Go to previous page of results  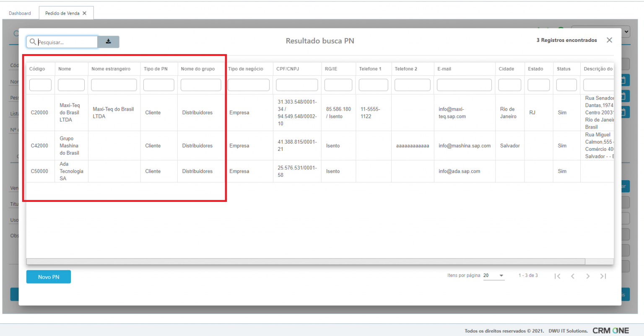pyautogui.click(x=572, y=276)
